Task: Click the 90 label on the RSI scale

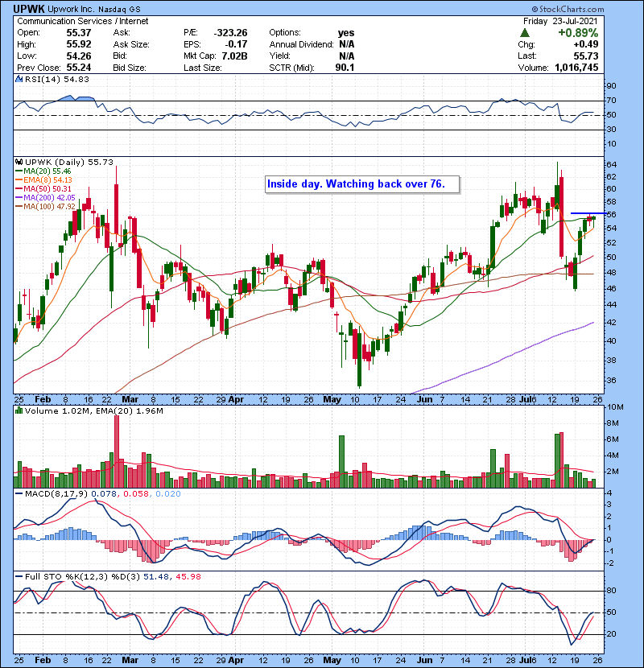Action: pos(611,86)
